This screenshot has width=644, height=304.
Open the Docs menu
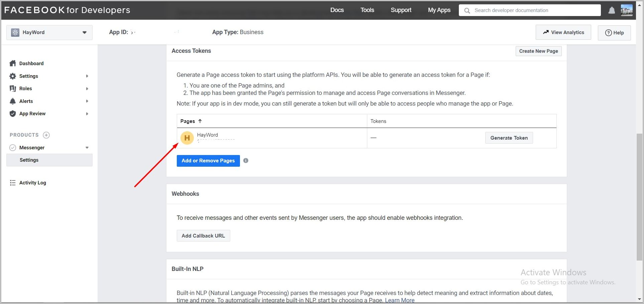337,10
